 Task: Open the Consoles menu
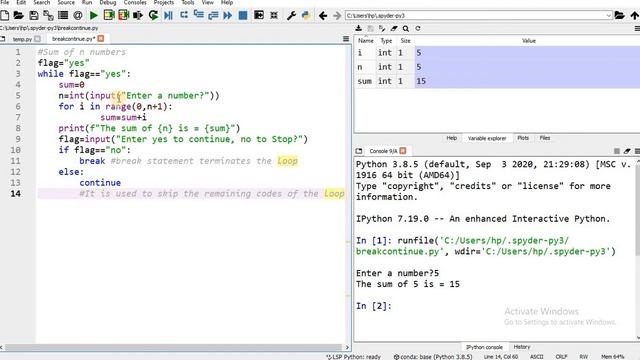tap(135, 2)
